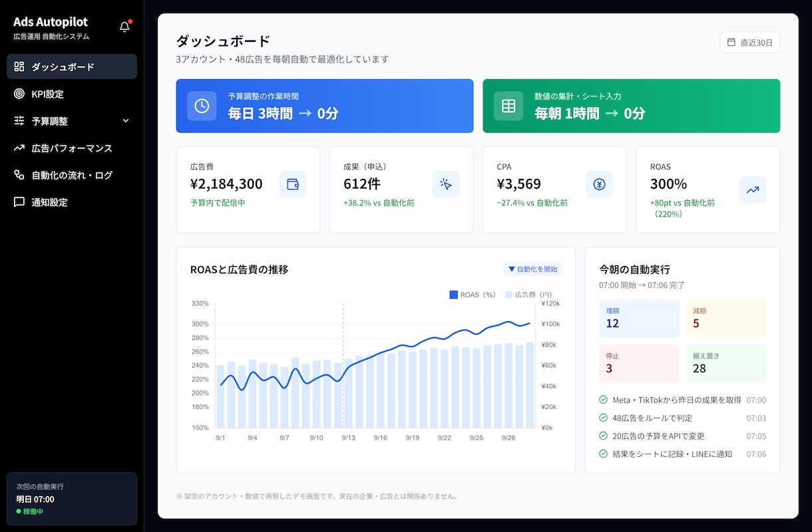Click the 330% y-axis label
Viewport: 812px width, 532px height.
coord(200,303)
